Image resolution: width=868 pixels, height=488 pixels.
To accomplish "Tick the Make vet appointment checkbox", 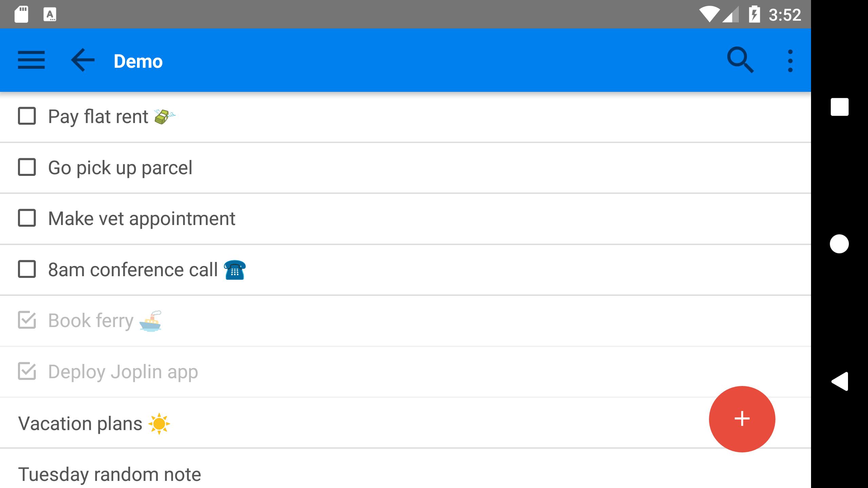I will pyautogui.click(x=27, y=218).
